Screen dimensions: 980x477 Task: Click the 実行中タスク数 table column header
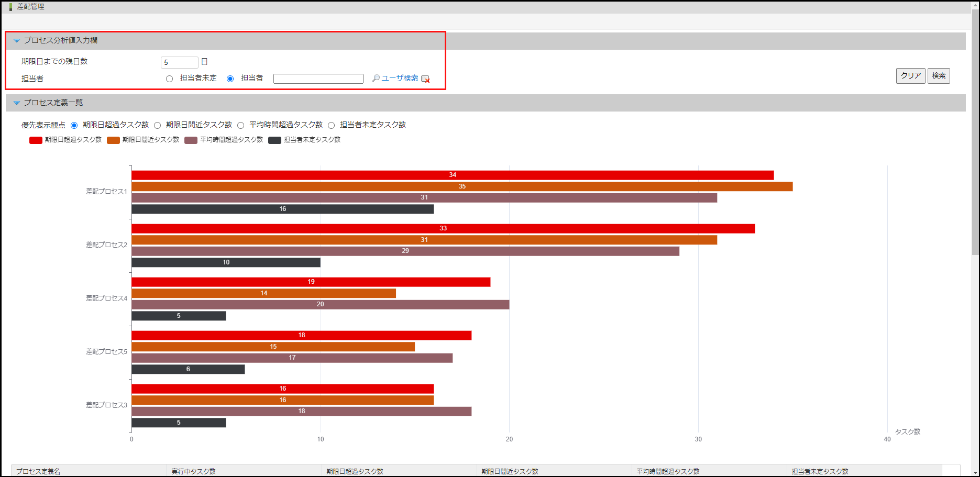[244, 471]
